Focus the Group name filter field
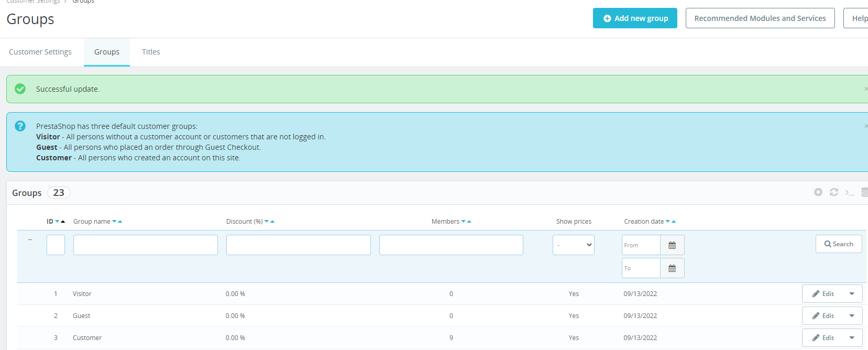Image resolution: width=868 pixels, height=350 pixels. coord(146,245)
